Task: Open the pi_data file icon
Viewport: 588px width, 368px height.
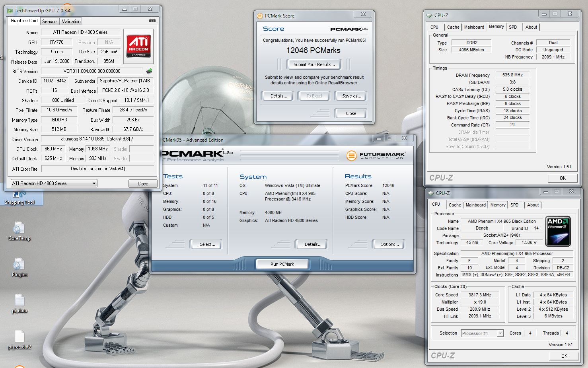Action: click(19, 304)
